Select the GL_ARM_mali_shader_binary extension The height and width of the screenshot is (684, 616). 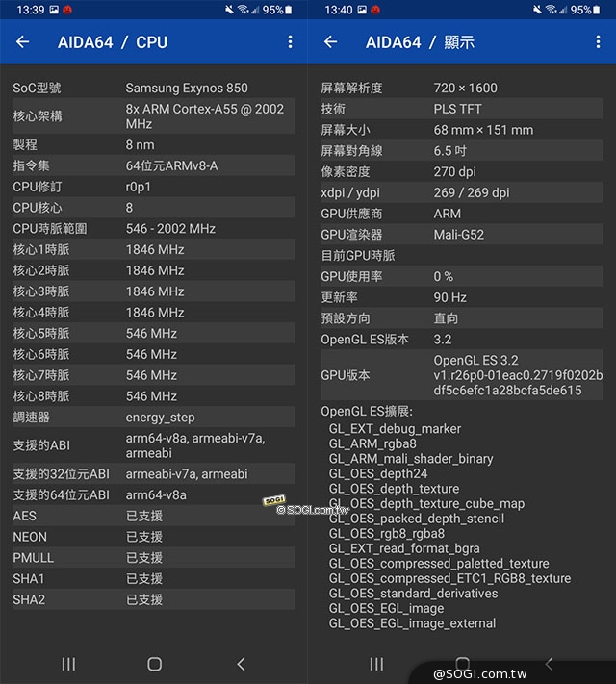click(411, 459)
